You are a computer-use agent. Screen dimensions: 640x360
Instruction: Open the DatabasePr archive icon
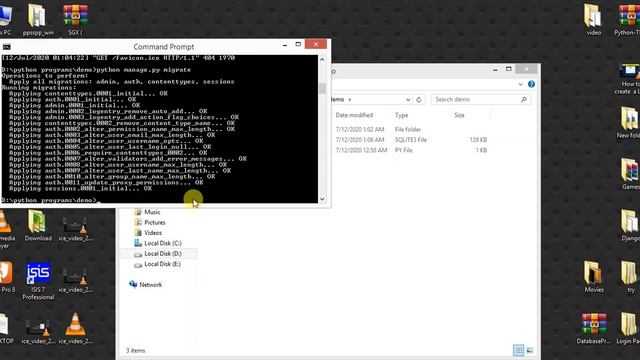pos(593,329)
